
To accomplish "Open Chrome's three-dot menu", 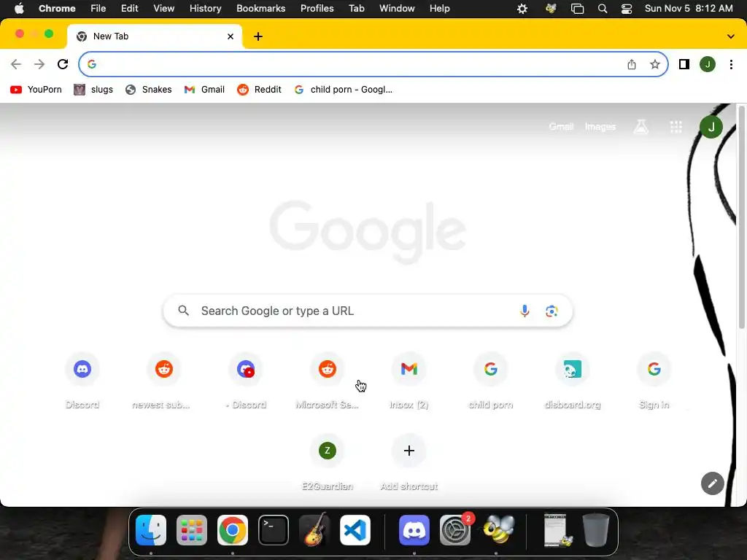I will click(731, 64).
